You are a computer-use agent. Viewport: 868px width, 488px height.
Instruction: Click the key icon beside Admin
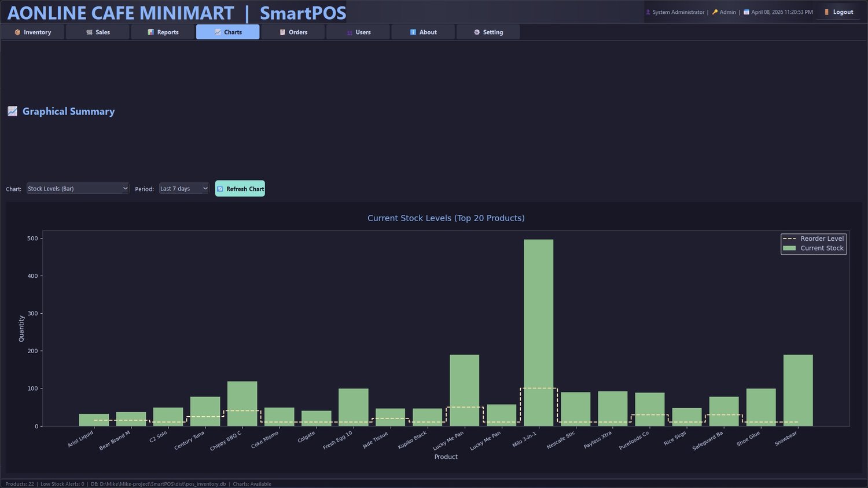[715, 12]
